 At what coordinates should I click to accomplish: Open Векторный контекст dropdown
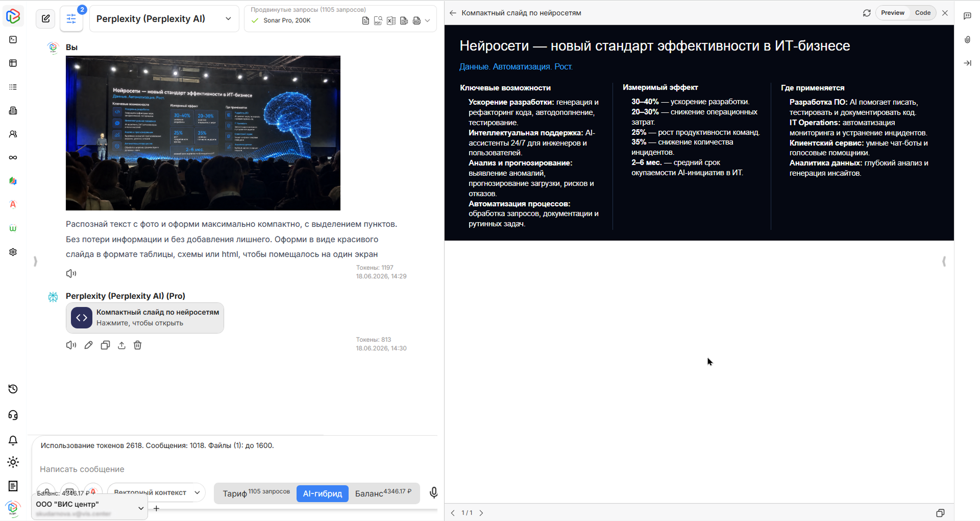156,492
